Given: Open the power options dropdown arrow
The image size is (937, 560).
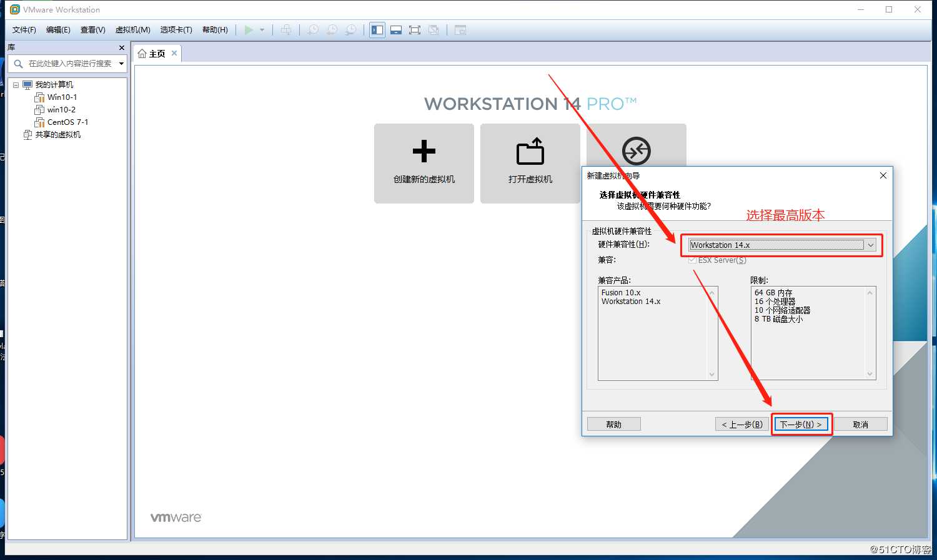Looking at the screenshot, I should 262,30.
